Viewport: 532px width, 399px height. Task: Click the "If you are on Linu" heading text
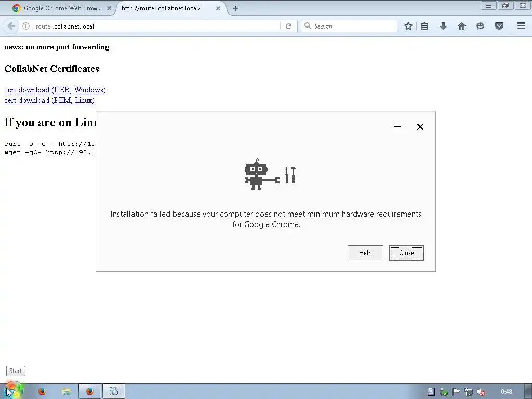tap(50, 123)
